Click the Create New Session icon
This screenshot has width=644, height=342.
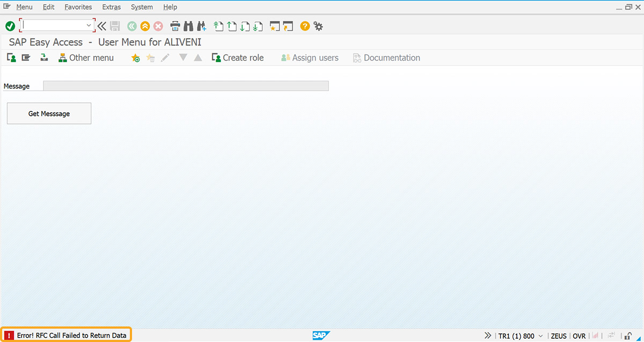pos(275,26)
